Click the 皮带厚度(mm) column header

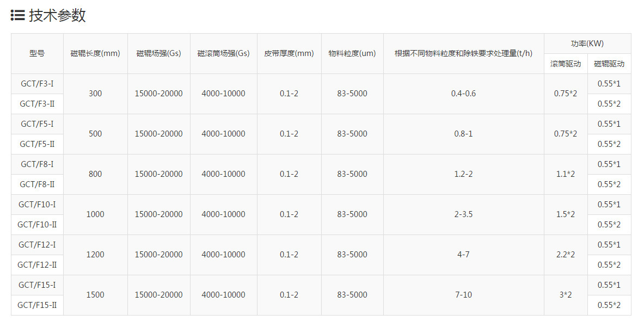pyautogui.click(x=289, y=54)
